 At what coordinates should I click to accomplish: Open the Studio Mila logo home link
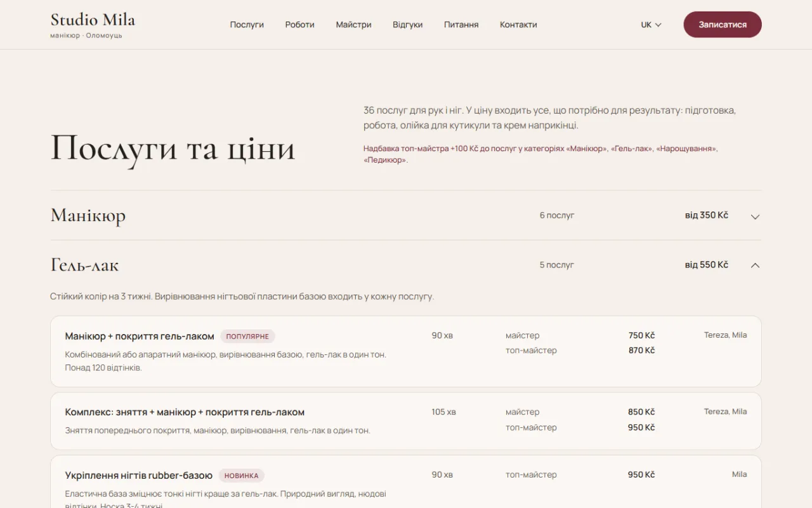(x=93, y=25)
